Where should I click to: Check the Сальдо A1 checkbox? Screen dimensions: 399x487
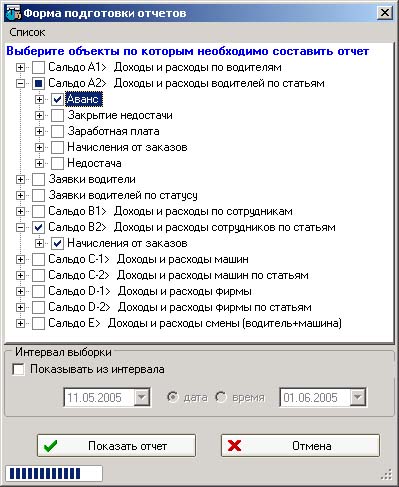click(x=39, y=67)
